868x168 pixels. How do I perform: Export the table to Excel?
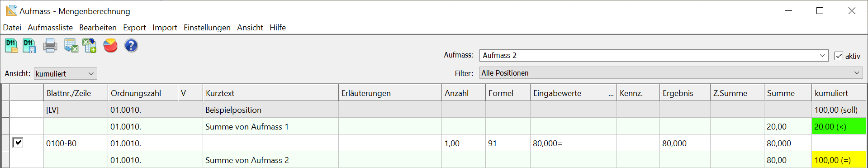(71, 46)
